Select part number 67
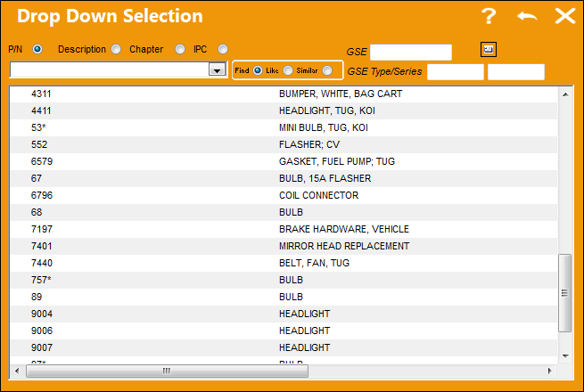The image size is (584, 392). point(37,179)
